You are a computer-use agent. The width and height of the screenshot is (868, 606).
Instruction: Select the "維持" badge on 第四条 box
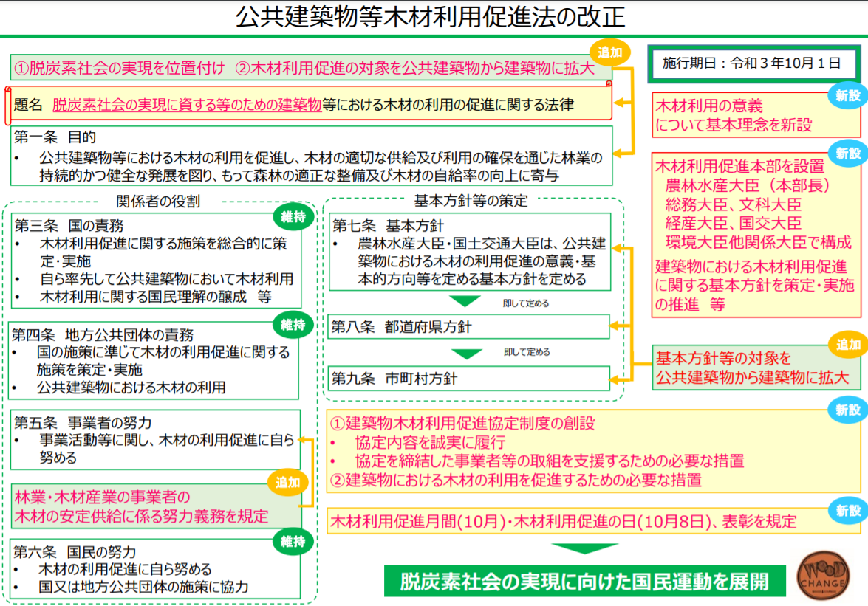293,325
